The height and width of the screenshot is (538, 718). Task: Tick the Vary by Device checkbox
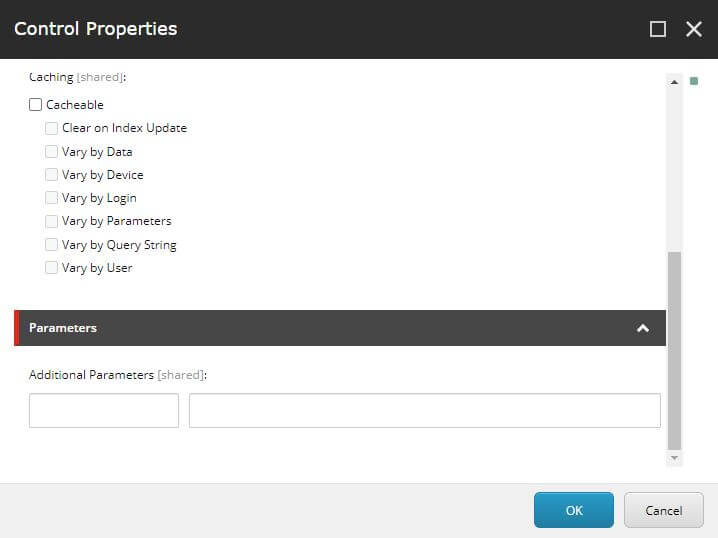coord(51,175)
